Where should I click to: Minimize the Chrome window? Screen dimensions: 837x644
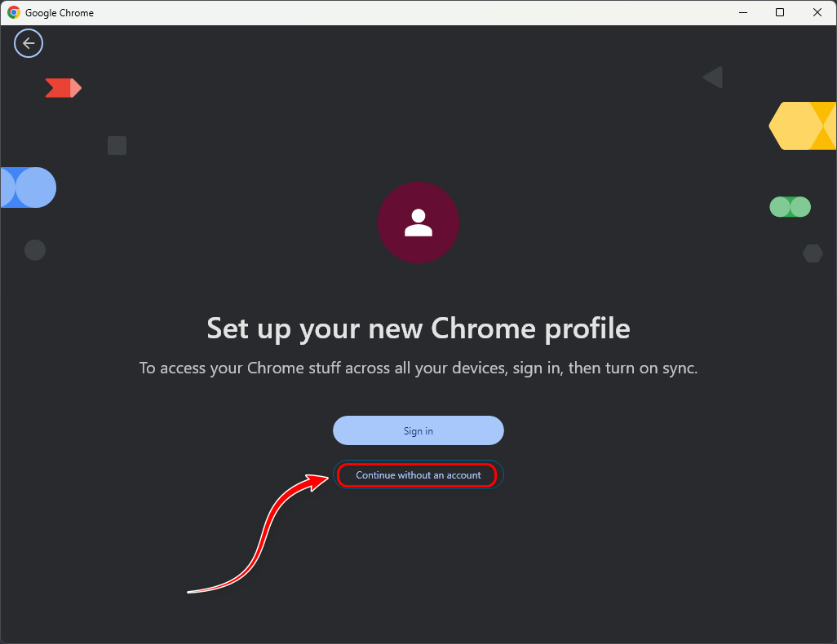[x=743, y=12]
